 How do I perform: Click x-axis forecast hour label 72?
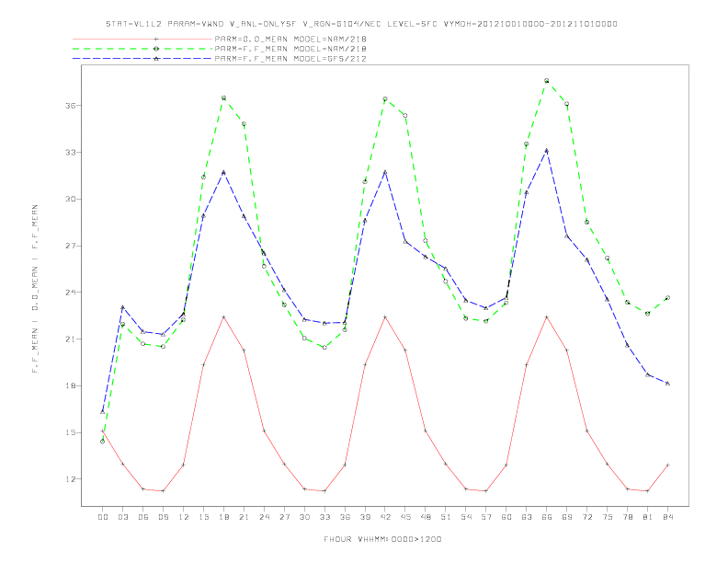pos(587,517)
